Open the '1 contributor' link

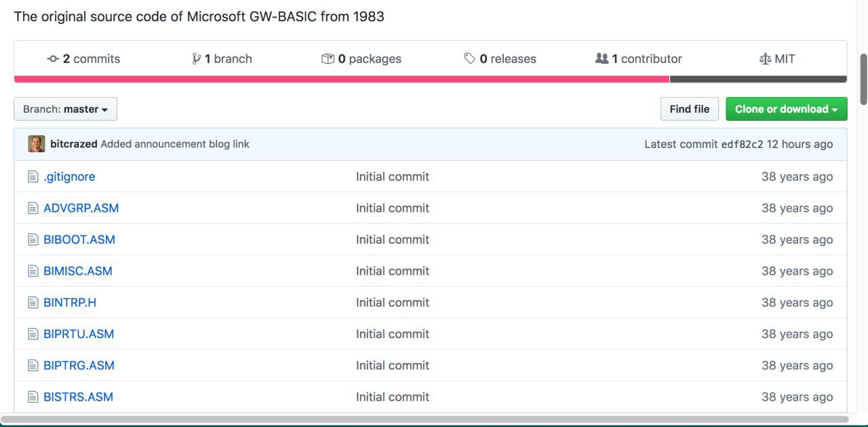click(650, 59)
